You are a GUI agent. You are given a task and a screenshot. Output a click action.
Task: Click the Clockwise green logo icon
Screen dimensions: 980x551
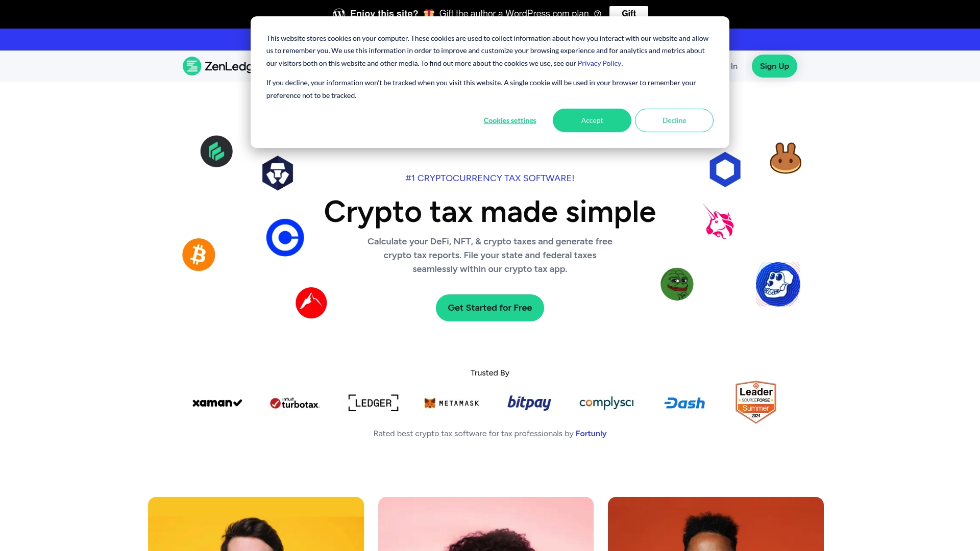217,151
